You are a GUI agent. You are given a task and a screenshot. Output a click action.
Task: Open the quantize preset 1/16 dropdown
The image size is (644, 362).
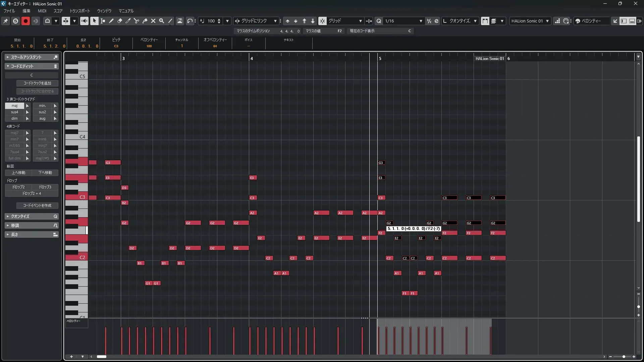(421, 21)
